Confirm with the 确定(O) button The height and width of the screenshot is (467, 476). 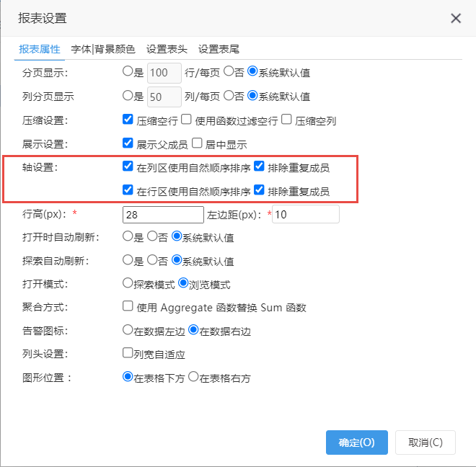coord(357,442)
